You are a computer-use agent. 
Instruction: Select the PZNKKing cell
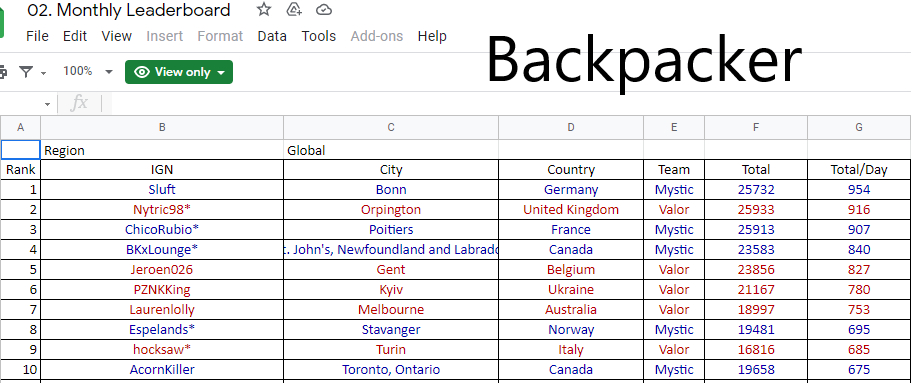coord(162,289)
